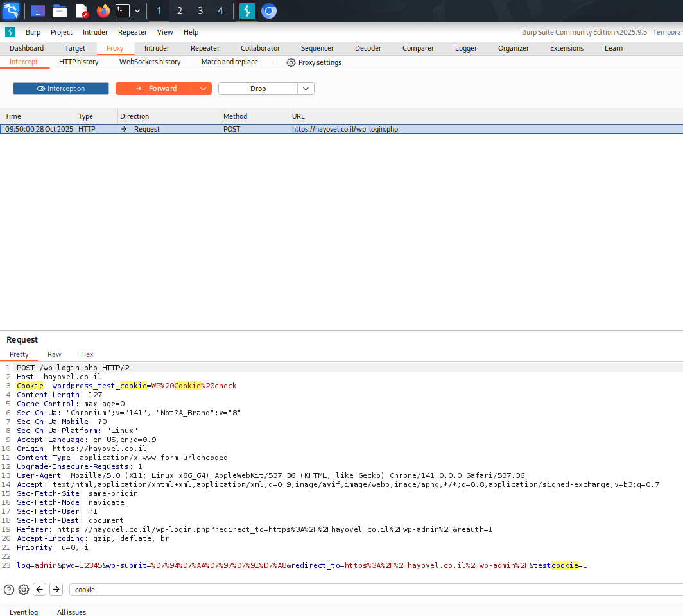The image size is (683, 616).
Task: Expand the terminal dropdown arrow in taskbar
Action: (x=137, y=11)
